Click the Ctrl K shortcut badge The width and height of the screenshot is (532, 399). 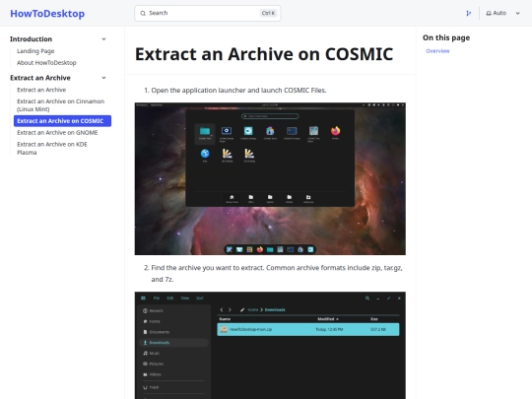268,13
